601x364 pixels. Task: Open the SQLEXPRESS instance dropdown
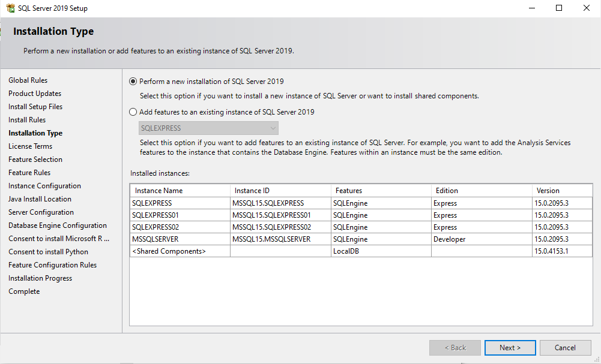tap(208, 128)
